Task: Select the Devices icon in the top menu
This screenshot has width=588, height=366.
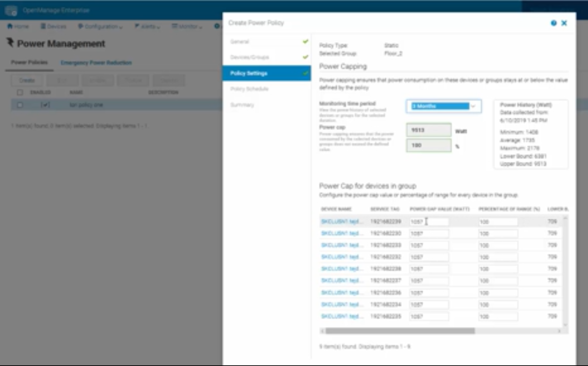Action: 43,26
